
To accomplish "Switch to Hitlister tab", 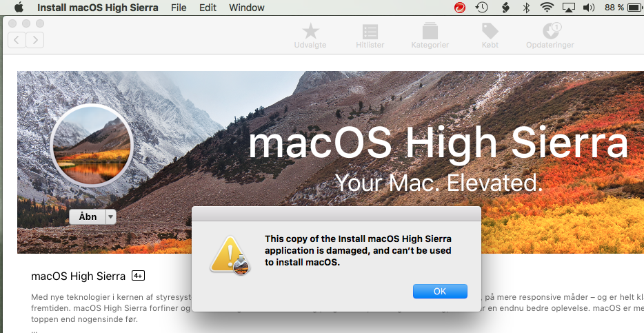I will coord(370,36).
